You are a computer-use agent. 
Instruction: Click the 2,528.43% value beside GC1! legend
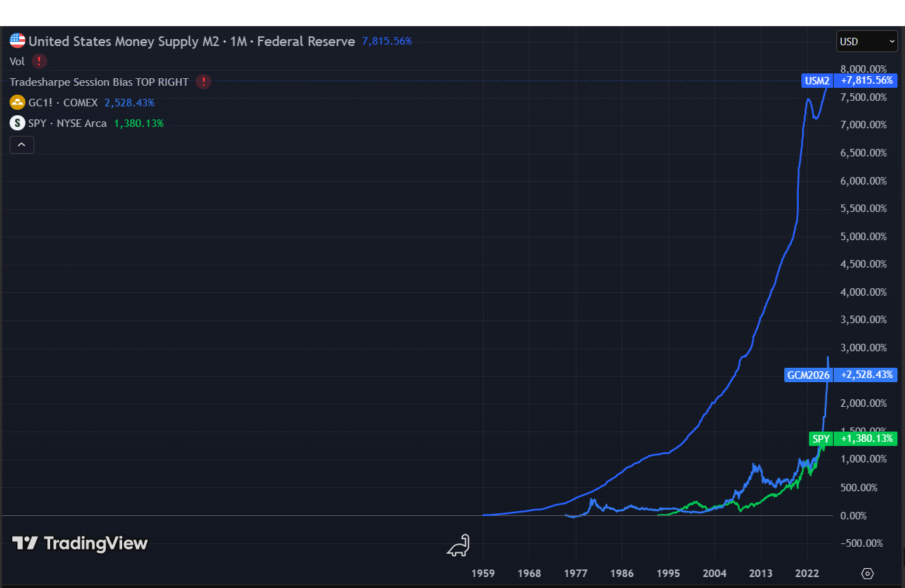[x=129, y=102]
